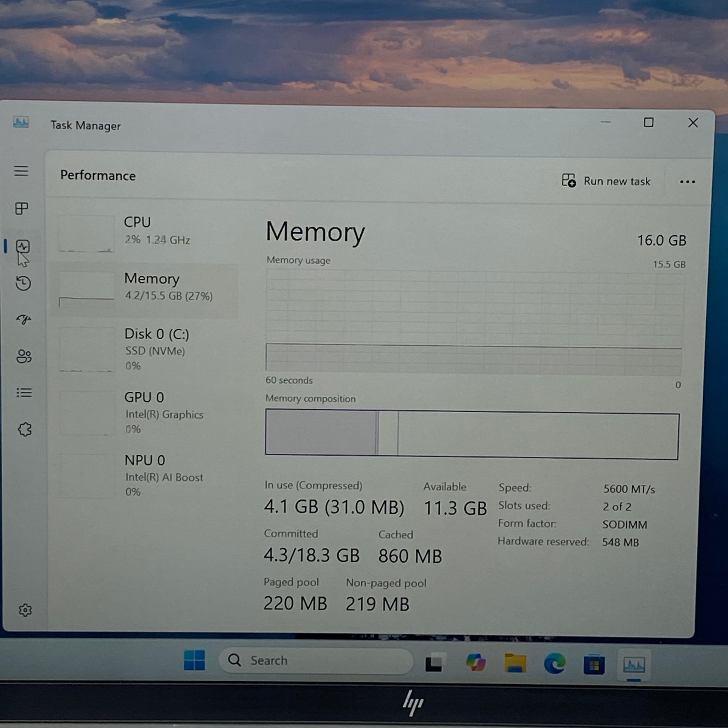Open the Processes page icon
This screenshot has width=728, height=728.
coord(21,208)
